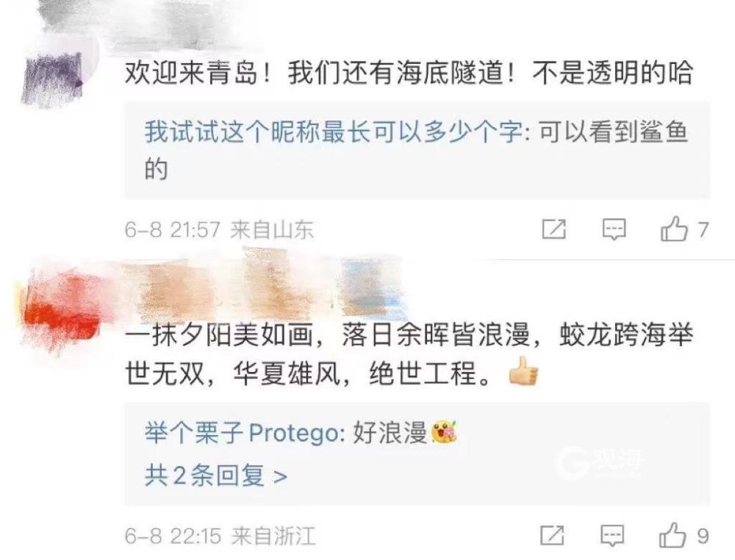Tap the timestamp 6-8 22:15 来自浙江
This screenshot has width=735, height=560.
pyautogui.click(x=220, y=536)
